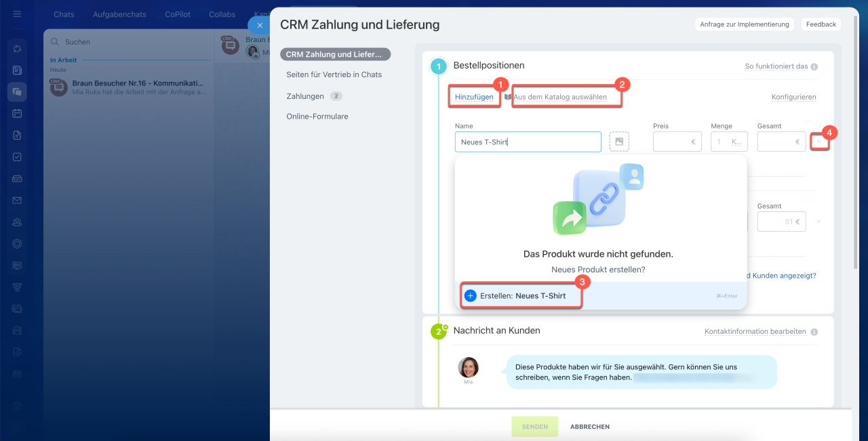
Task: Close the CRM Zahlung und Lieferung slider
Action: pyautogui.click(x=260, y=25)
